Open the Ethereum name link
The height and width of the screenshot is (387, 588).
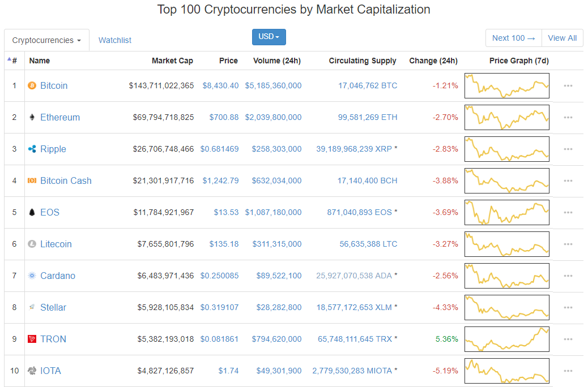point(60,117)
